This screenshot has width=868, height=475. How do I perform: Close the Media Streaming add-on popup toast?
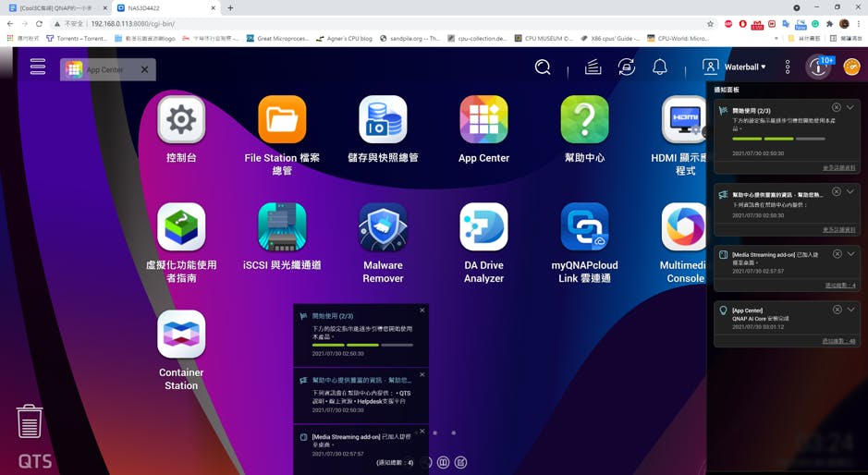point(422,431)
